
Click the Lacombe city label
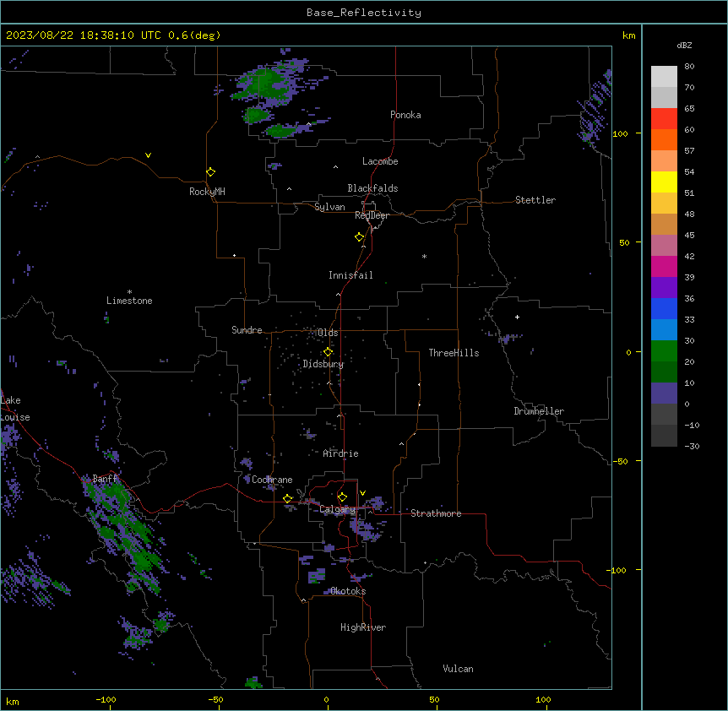tap(380, 161)
